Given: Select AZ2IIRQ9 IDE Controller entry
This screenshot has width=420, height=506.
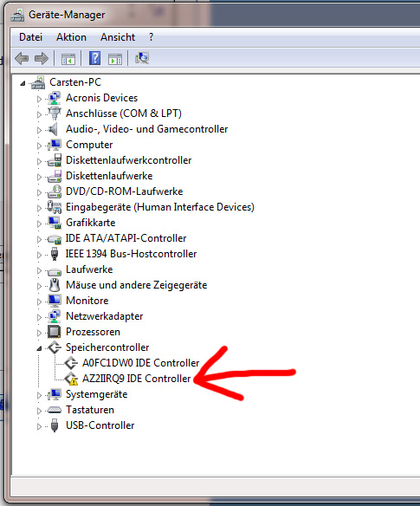Looking at the screenshot, I should [137, 379].
